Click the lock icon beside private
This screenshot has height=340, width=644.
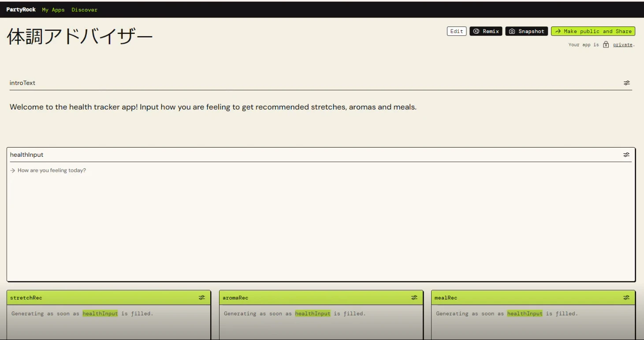(x=606, y=44)
